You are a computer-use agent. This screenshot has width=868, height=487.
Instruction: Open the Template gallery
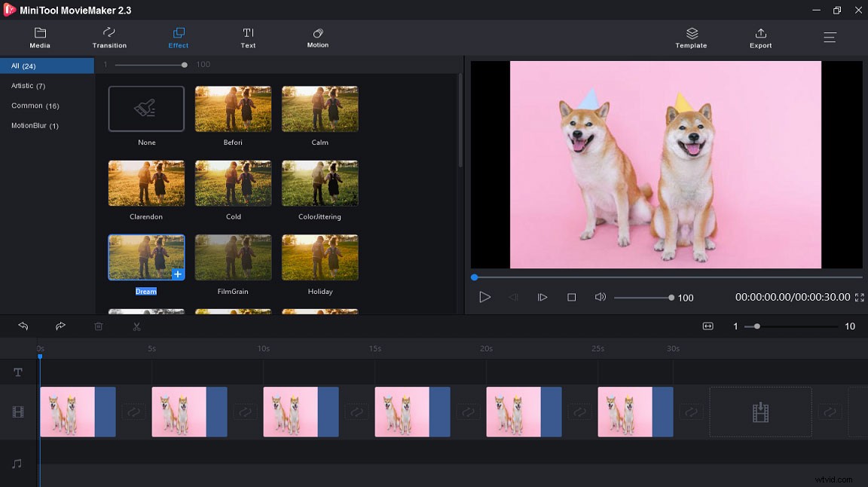pos(691,38)
